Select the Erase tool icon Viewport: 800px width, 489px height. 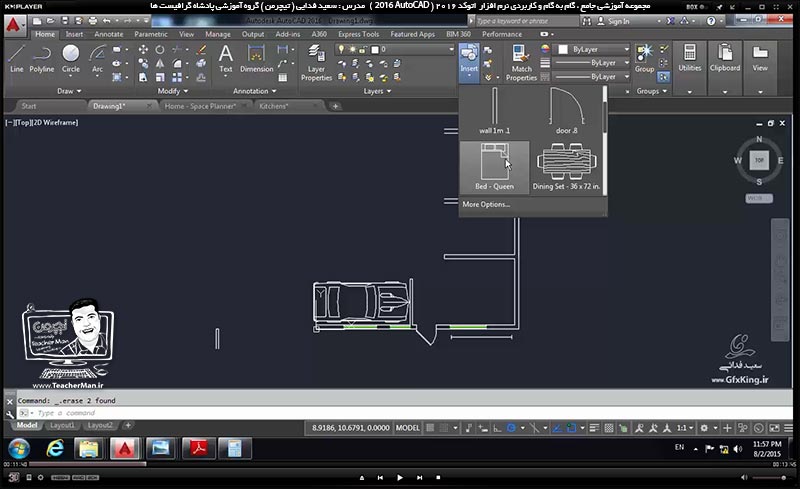(202, 50)
